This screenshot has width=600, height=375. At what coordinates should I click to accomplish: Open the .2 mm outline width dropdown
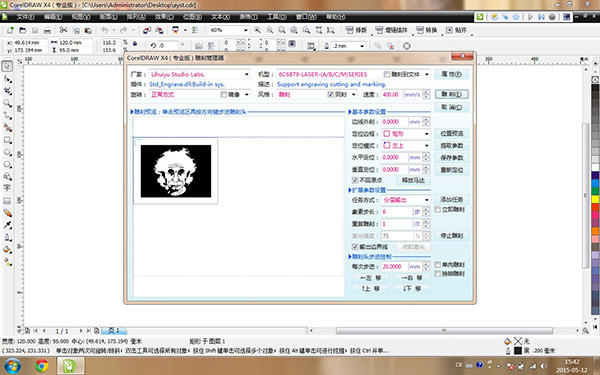(362, 46)
